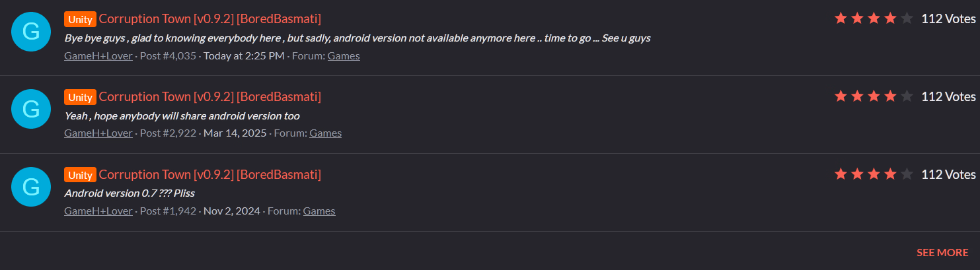This screenshot has width=980, height=270.
Task: Click the star rating on the Post #2,922 row
Action: [874, 96]
